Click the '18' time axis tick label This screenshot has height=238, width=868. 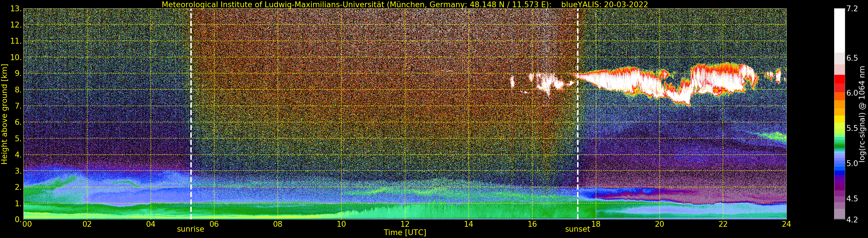click(x=596, y=224)
